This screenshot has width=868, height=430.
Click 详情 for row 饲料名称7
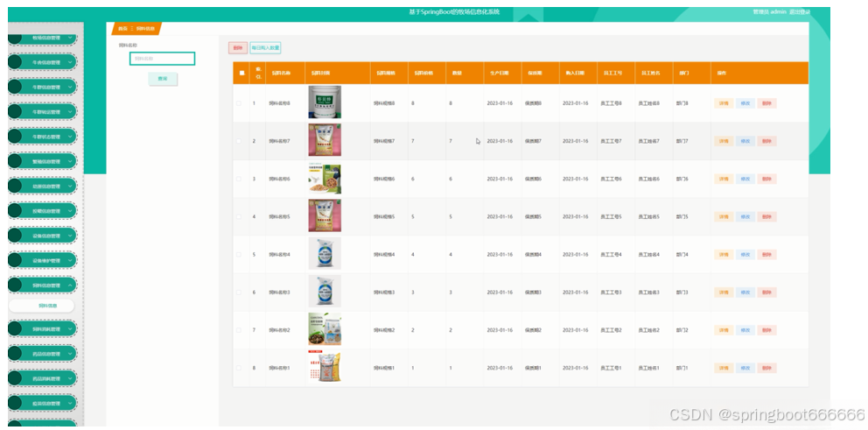[x=724, y=141]
